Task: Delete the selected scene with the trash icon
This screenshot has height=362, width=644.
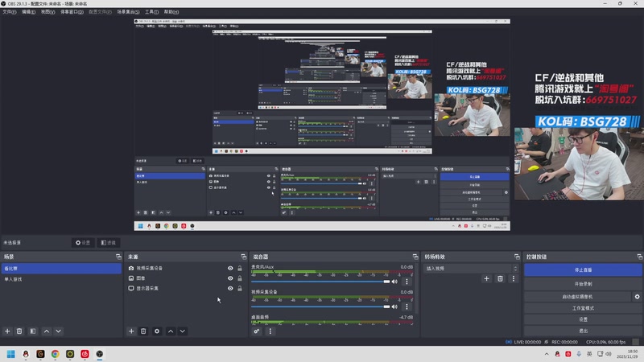Action: pyautogui.click(x=19, y=331)
